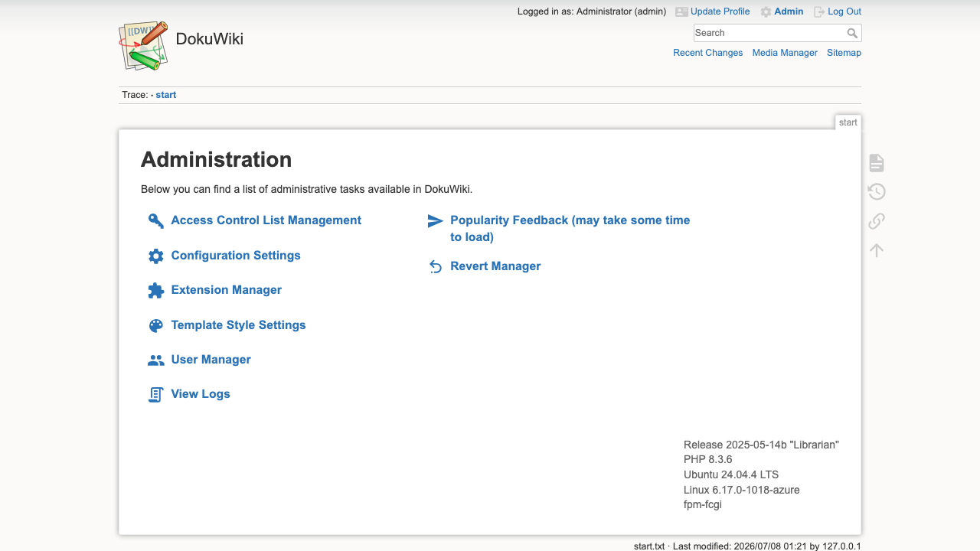
Task: Open the Extension Manager link
Action: point(226,290)
